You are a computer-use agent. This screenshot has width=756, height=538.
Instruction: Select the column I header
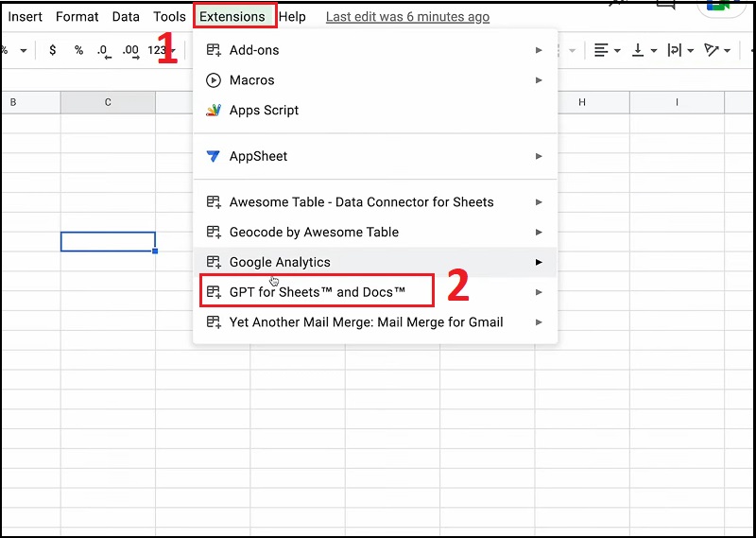[677, 102]
